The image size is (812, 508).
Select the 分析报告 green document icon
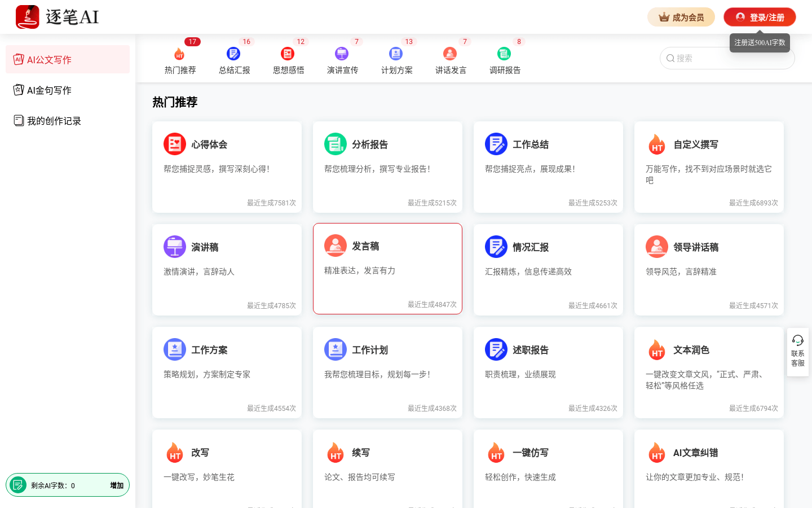coord(336,144)
